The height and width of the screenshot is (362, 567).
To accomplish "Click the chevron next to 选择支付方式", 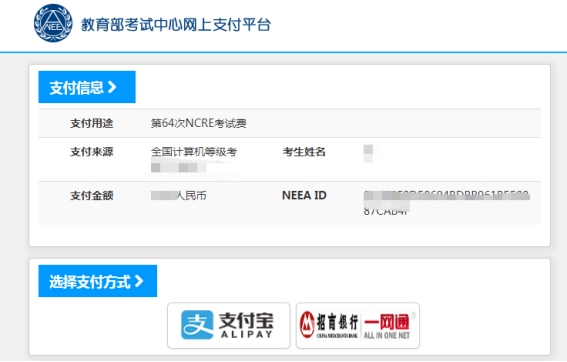I will [139, 281].
